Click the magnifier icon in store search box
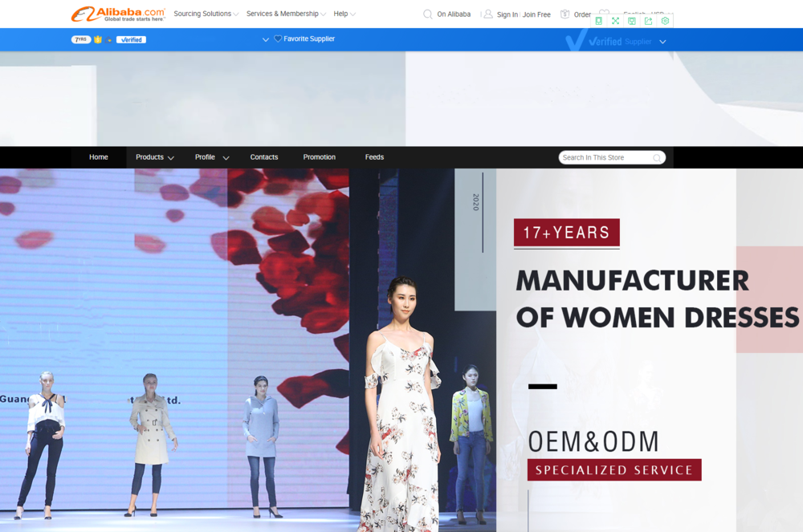The image size is (803, 532). (657, 158)
